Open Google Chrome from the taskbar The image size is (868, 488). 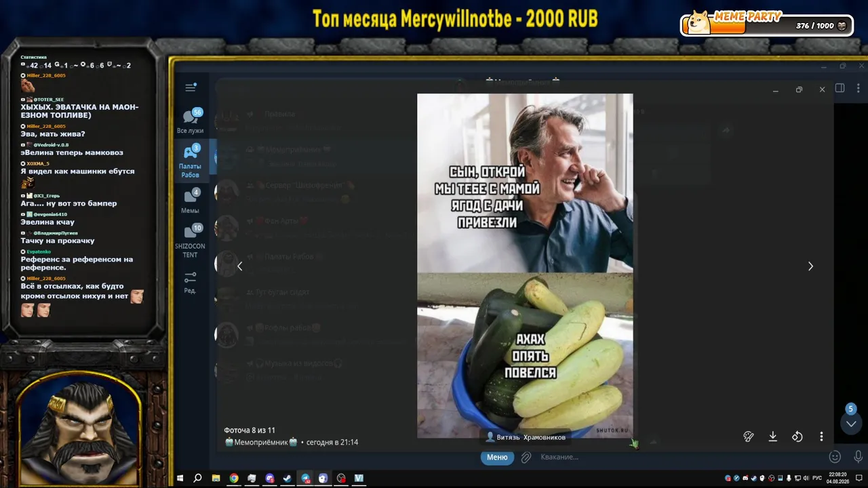(x=234, y=479)
